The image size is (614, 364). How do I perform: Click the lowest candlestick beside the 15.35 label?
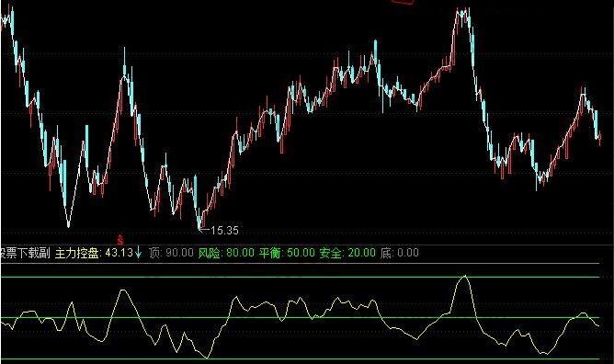(199, 221)
